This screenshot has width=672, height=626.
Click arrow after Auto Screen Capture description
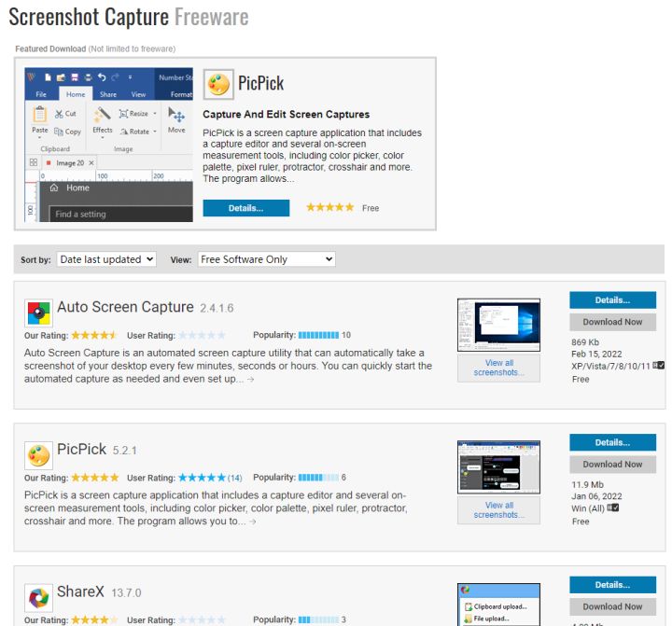pyautogui.click(x=251, y=379)
